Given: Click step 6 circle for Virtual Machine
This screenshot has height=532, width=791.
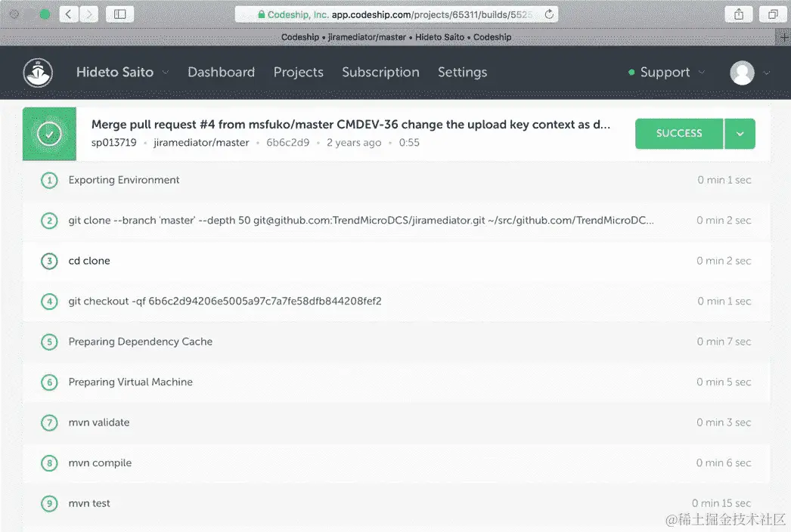Looking at the screenshot, I should [49, 382].
